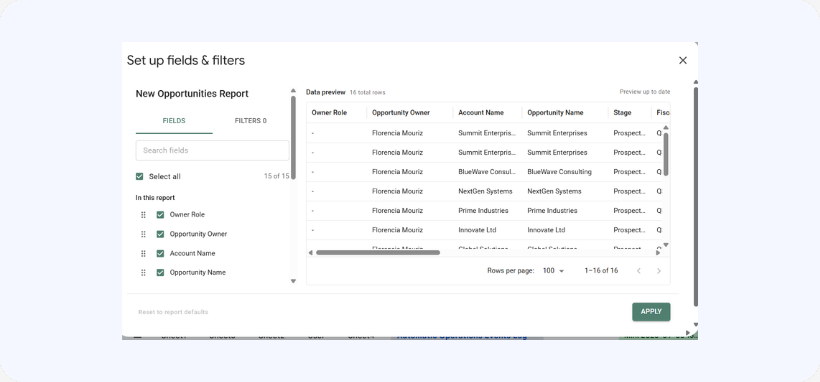The width and height of the screenshot is (820, 382).
Task: Click right arrow of preview horizontal scrollbar
Action: pos(658,253)
